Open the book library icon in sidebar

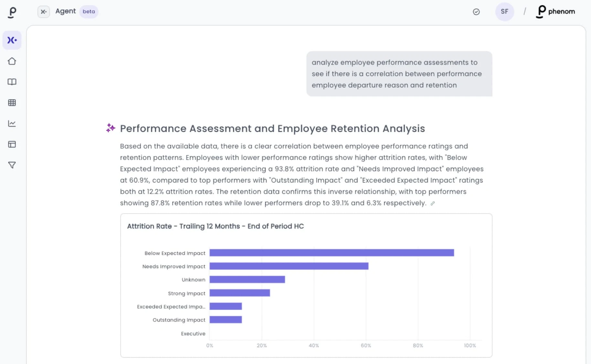click(x=12, y=82)
